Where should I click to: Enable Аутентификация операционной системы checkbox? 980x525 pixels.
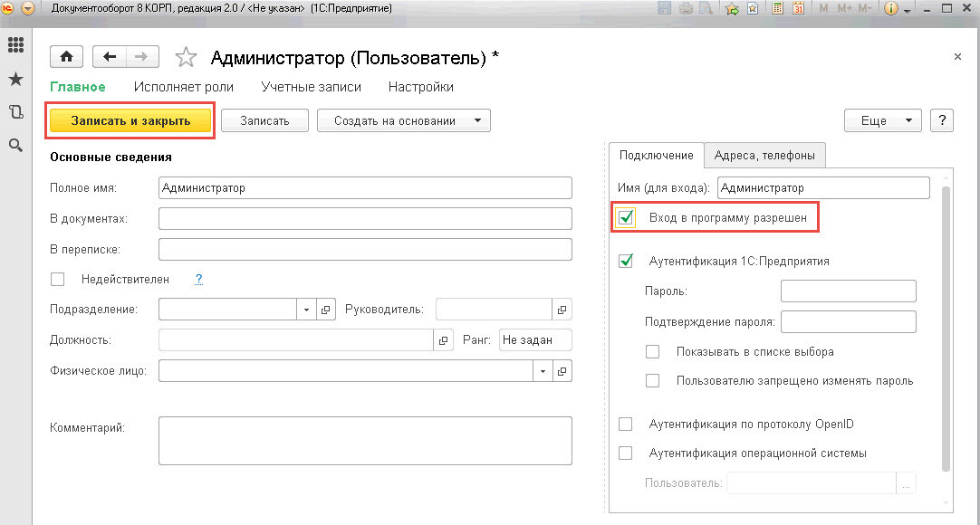pos(626,453)
